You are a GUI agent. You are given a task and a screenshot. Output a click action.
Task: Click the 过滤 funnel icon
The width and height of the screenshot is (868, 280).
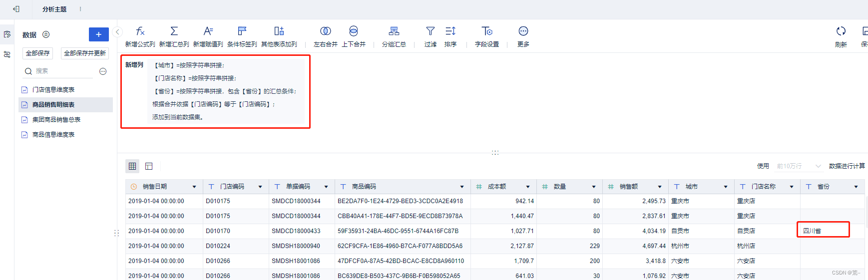pos(431,31)
